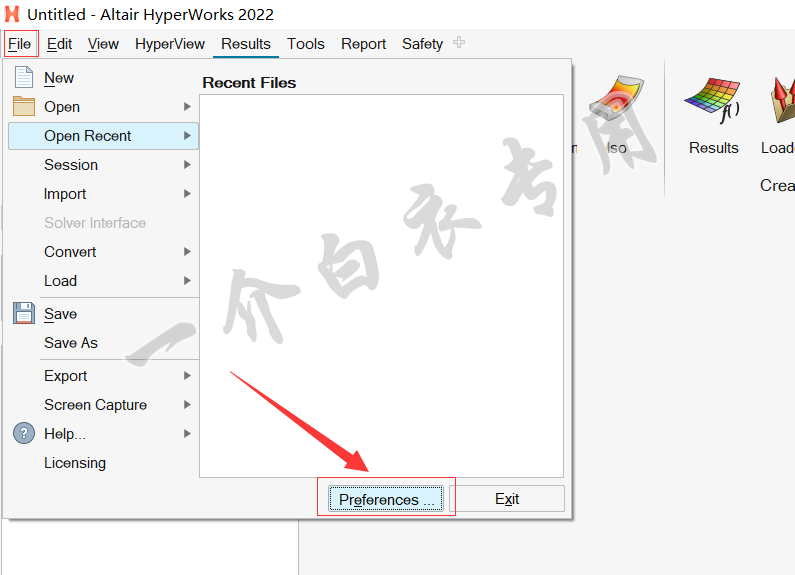The width and height of the screenshot is (795, 575).
Task: Switch to the Tools ribbon tab
Action: 306,44
